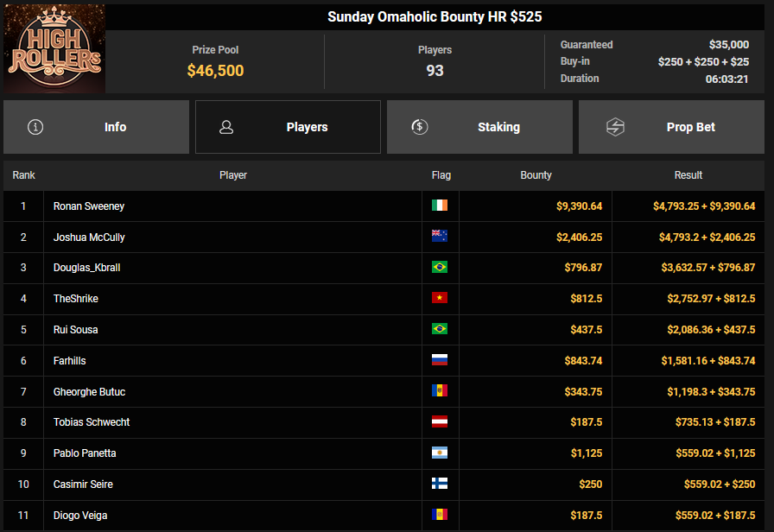
Task: Open the Info tab
Action: click(x=96, y=127)
